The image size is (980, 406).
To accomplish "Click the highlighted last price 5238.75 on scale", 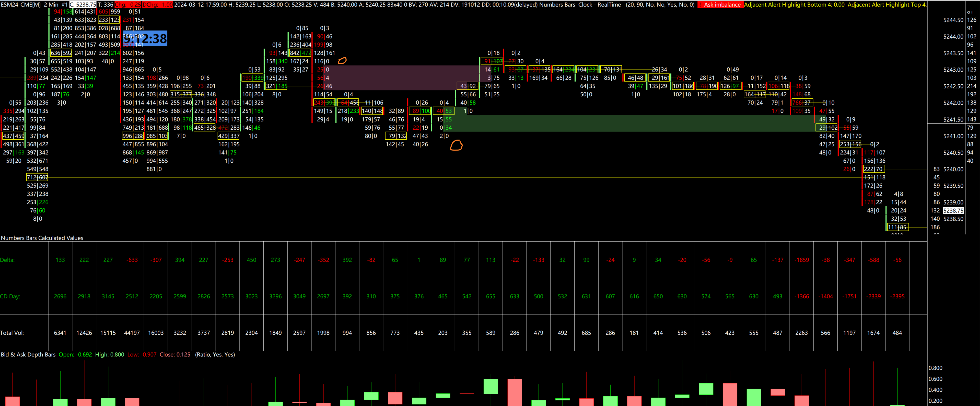I will click(x=953, y=210).
